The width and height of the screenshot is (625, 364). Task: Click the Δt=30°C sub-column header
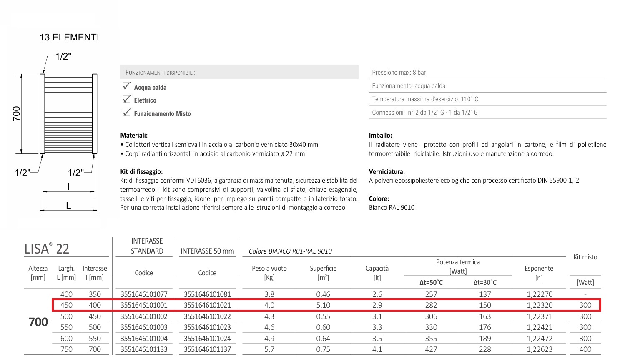(485, 282)
